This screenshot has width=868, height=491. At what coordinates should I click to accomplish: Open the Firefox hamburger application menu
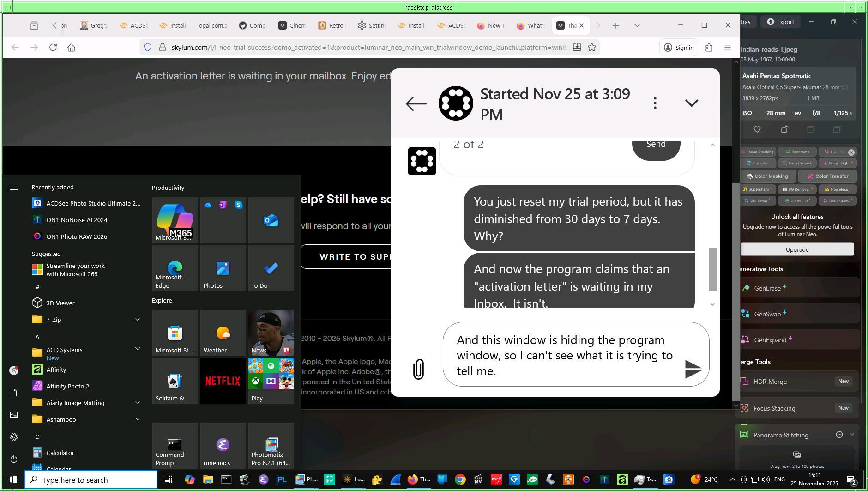(x=728, y=47)
